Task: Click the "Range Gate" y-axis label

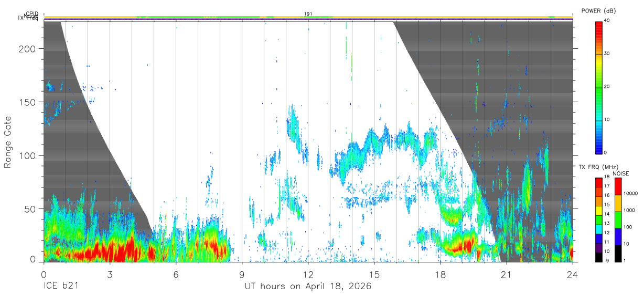Action: pyautogui.click(x=8, y=142)
